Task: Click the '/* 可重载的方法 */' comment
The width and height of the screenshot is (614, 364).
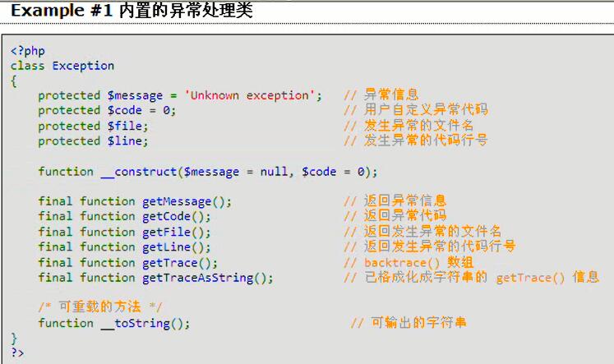Action: pyautogui.click(x=100, y=306)
